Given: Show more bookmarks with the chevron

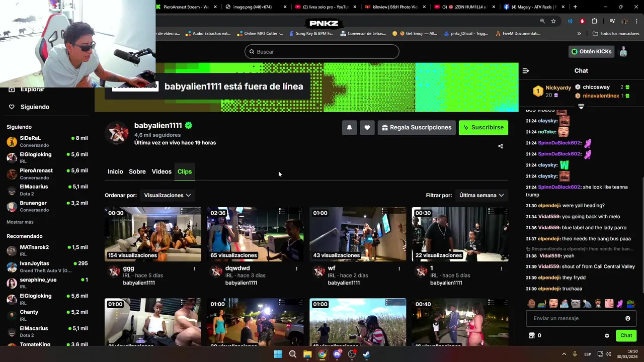Looking at the screenshot, I should pyautogui.click(x=579, y=33).
